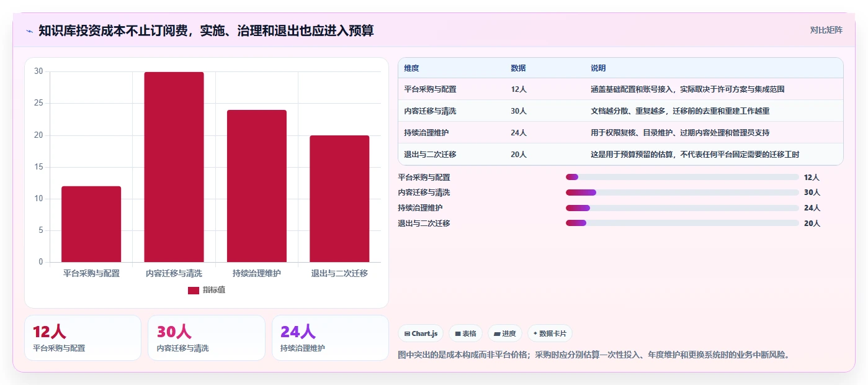The image size is (868, 385).
Task: Click the 平台采购与配置 x-axis label
Action: [x=91, y=273]
